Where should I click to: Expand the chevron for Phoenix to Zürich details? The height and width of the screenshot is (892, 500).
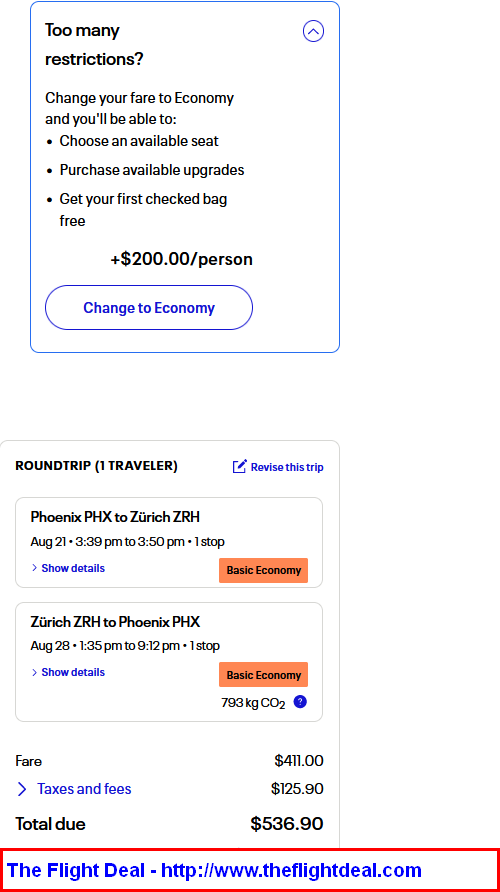pos(35,568)
